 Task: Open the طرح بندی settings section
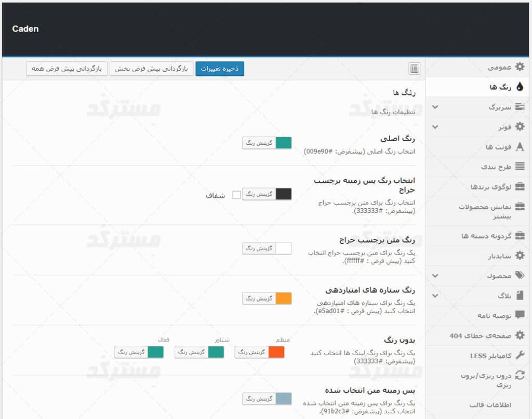pos(477,167)
